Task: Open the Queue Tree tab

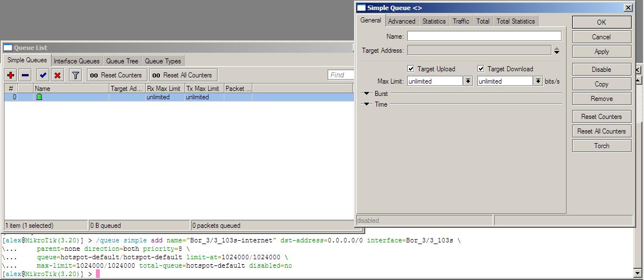Action: (122, 61)
